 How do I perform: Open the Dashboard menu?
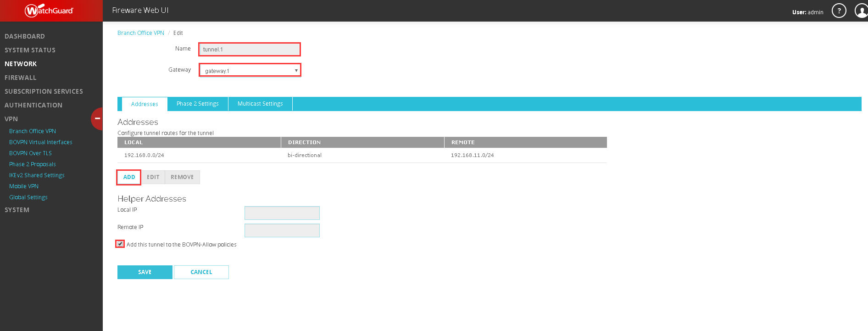coord(25,36)
